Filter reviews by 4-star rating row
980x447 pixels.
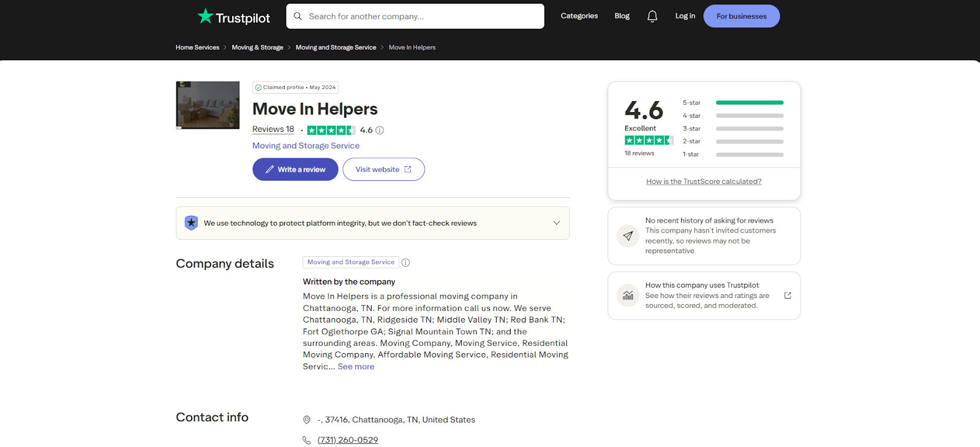pos(733,115)
